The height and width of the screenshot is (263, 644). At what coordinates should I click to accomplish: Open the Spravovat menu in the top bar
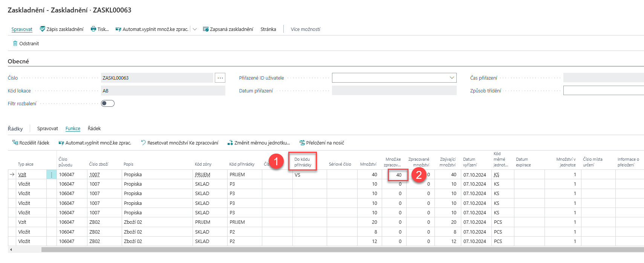22,29
